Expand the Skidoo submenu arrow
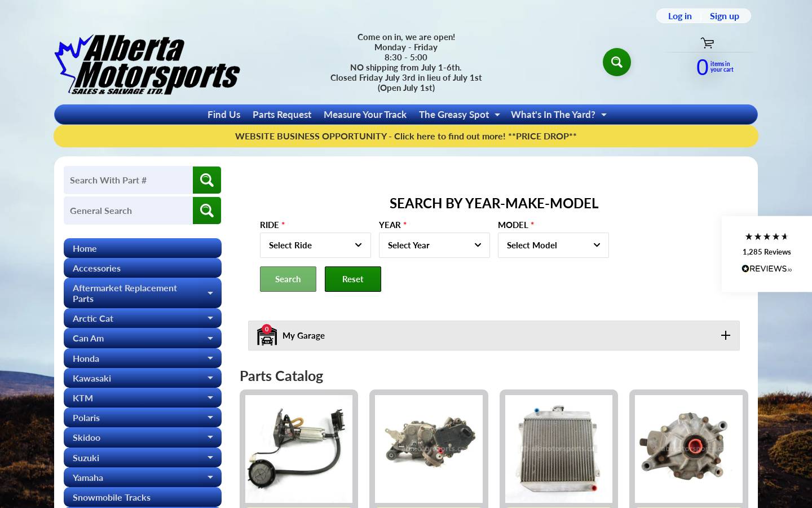This screenshot has width=812, height=508. [210, 437]
